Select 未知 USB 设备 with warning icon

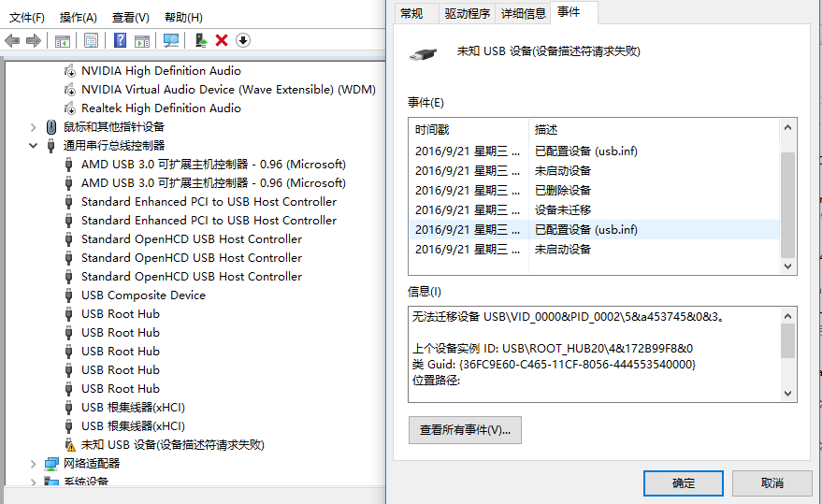(x=172, y=445)
